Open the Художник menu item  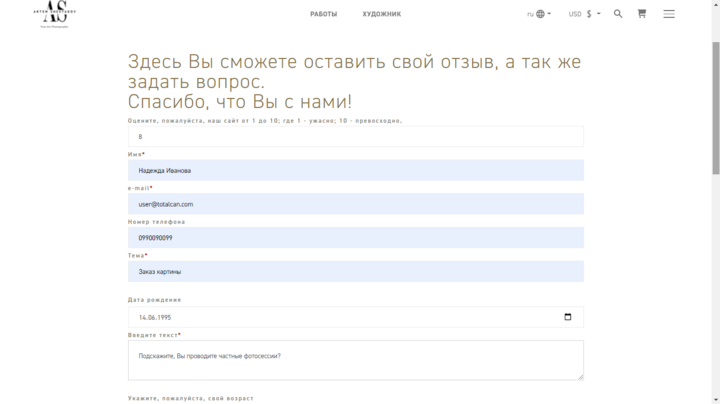(x=381, y=14)
